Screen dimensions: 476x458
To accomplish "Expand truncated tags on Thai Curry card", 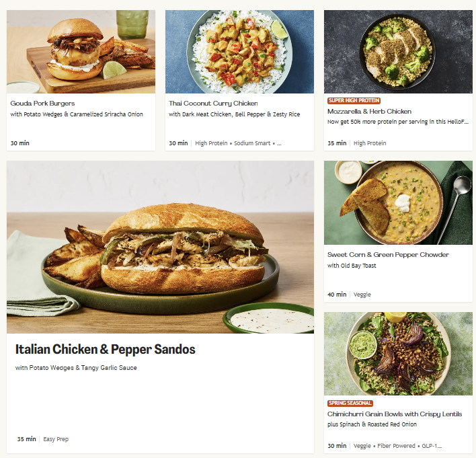I will (279, 143).
